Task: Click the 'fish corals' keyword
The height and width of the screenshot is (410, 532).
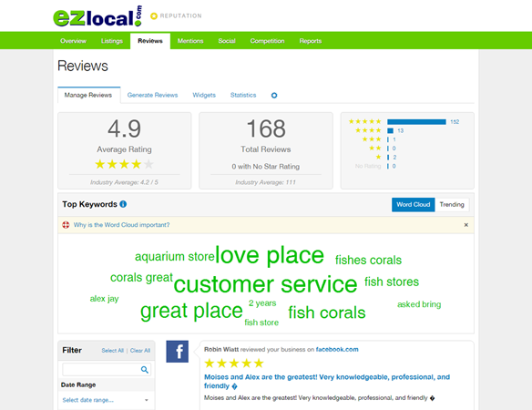Action: click(x=327, y=313)
